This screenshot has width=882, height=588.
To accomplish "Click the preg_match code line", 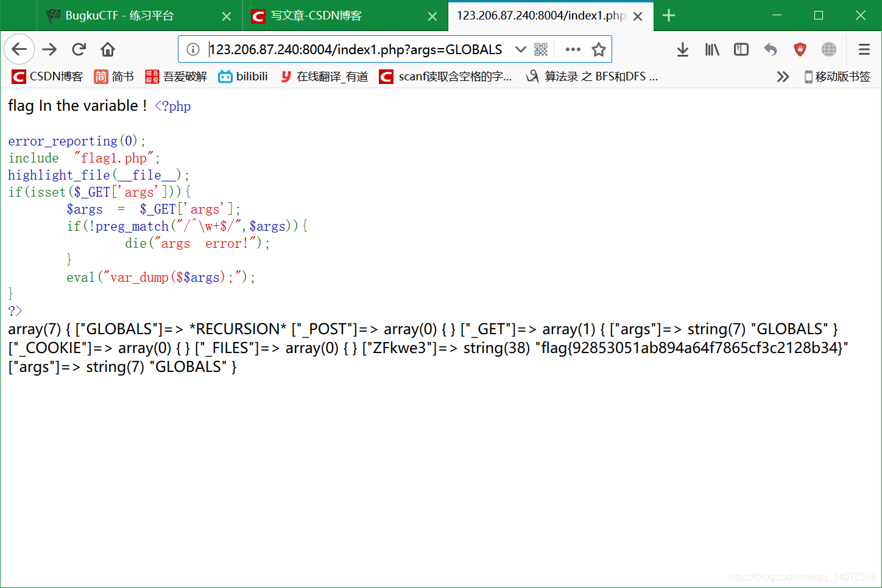I will pos(187,226).
